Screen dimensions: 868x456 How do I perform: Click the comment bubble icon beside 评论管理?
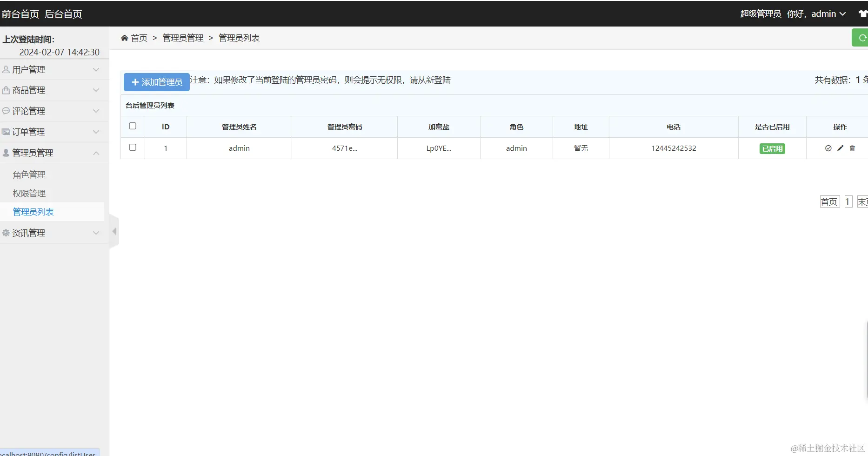tap(6, 111)
